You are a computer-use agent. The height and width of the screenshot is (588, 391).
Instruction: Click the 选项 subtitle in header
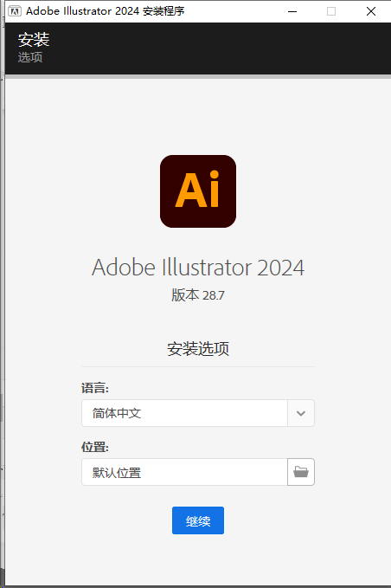point(30,57)
